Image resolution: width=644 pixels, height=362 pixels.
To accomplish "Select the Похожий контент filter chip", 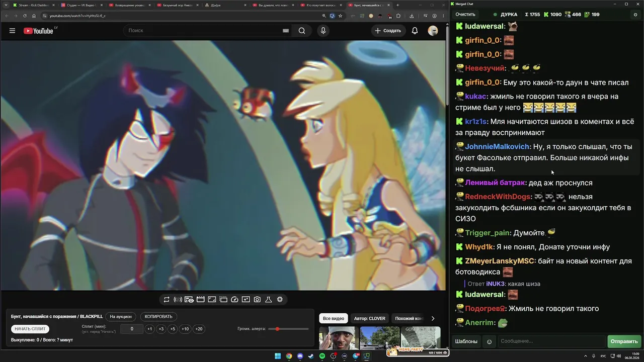I will (x=409, y=318).
